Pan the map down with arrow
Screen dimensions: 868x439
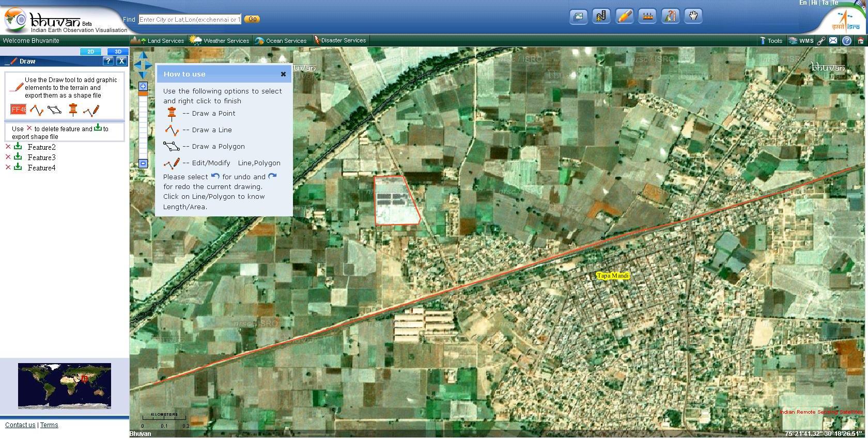coord(143,75)
